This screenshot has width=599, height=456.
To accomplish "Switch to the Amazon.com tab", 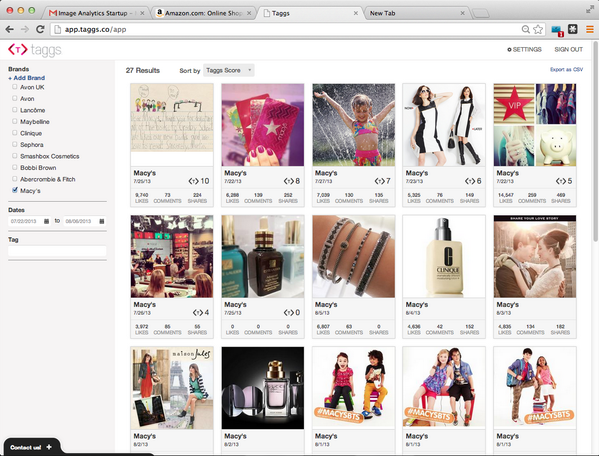I will coord(204,13).
